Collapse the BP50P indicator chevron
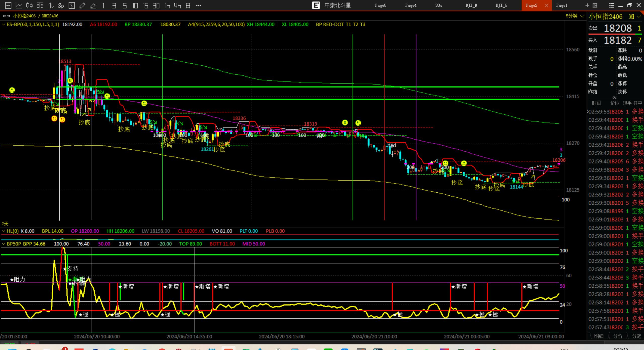The image size is (644, 350). point(4,244)
